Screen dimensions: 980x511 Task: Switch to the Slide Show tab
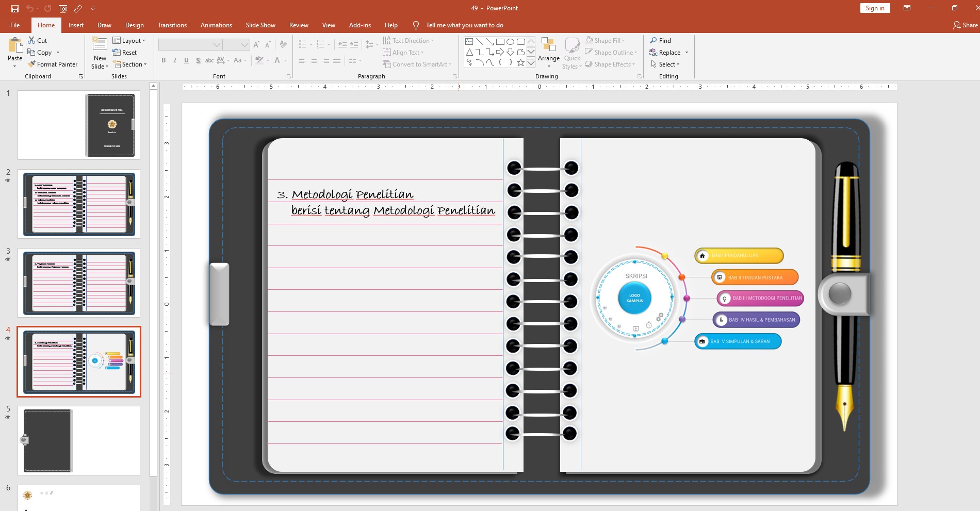[260, 25]
